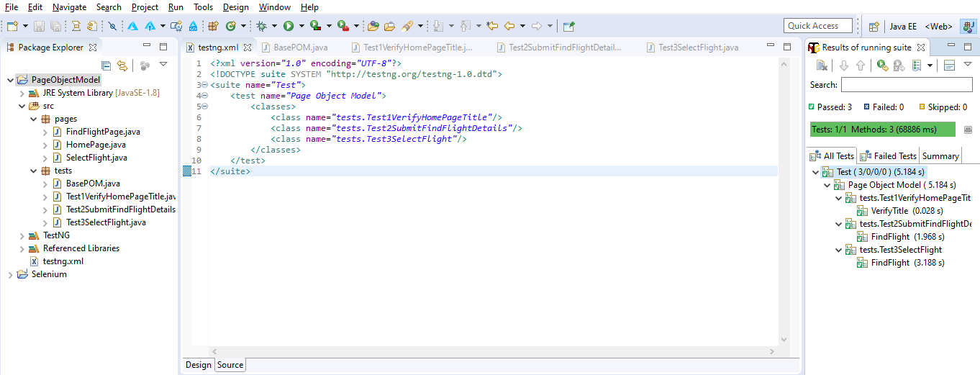Collapse the src folder
The image size is (980, 375).
click(x=22, y=106)
